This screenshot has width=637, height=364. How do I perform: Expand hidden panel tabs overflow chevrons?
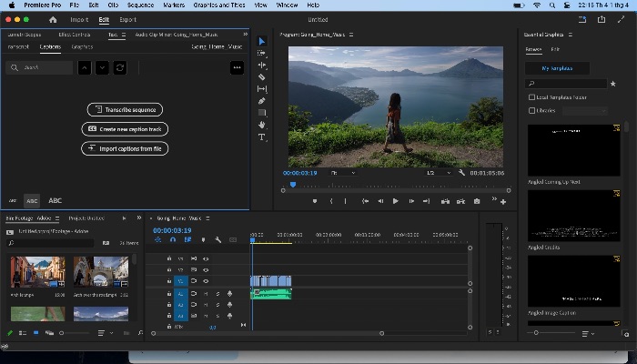pyautogui.click(x=245, y=35)
